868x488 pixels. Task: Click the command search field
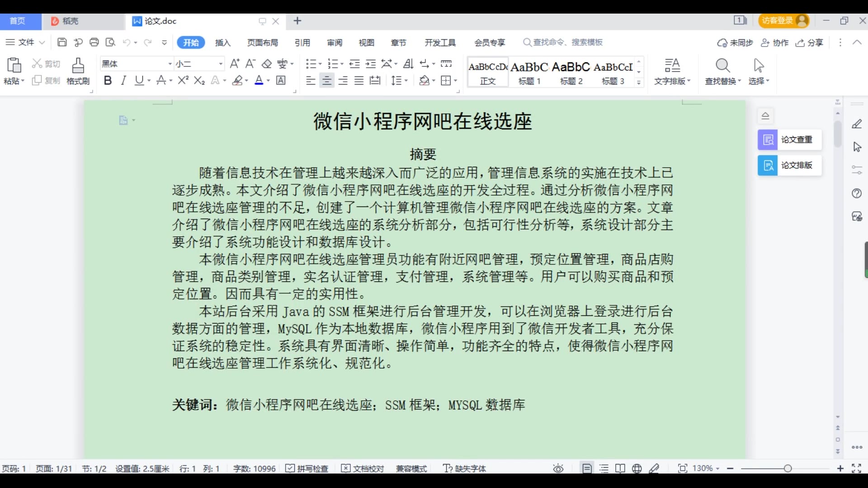563,42
